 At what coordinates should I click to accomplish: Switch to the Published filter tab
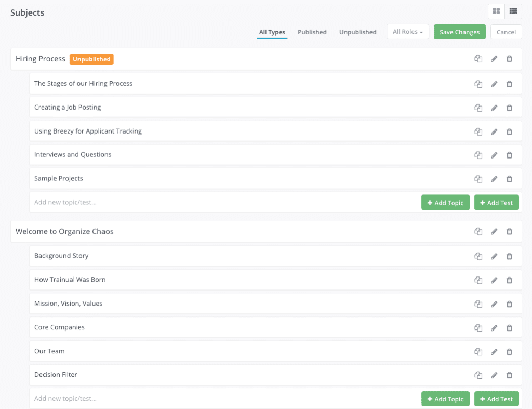tap(312, 32)
